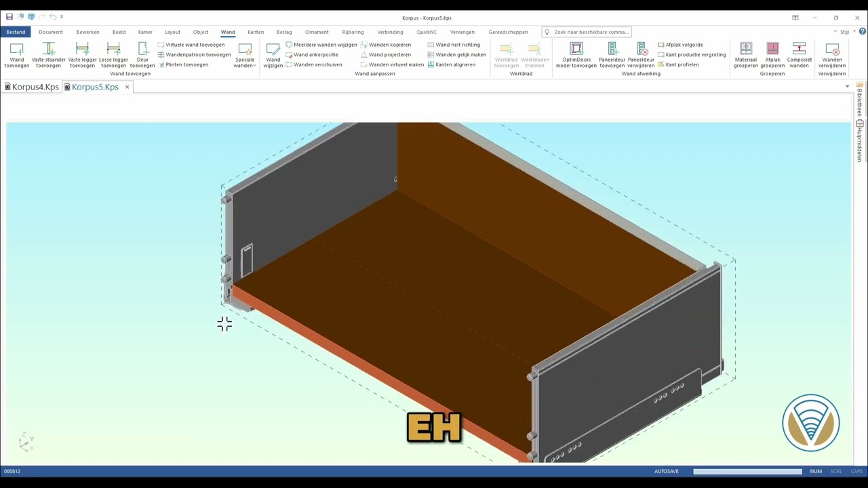The height and width of the screenshot is (488, 868).
Task: Select the Materiaal groeperen tool
Action: [x=746, y=55]
